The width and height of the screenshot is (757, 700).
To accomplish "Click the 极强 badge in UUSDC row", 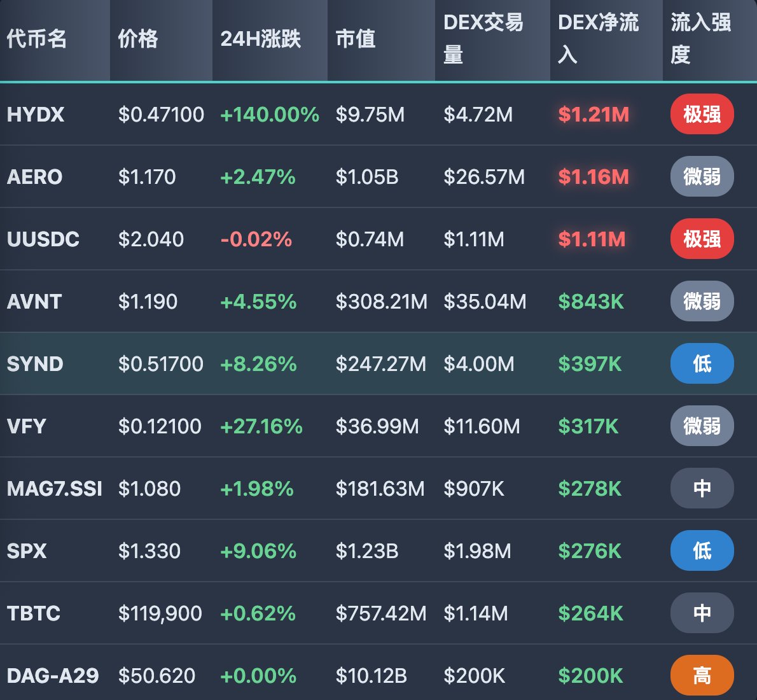I will [702, 239].
